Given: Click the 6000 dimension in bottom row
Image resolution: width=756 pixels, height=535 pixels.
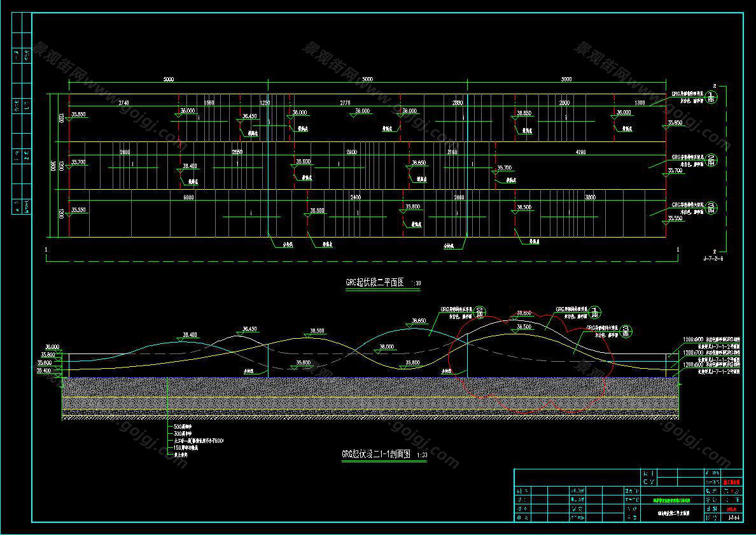Looking at the screenshot, I should click(188, 197).
